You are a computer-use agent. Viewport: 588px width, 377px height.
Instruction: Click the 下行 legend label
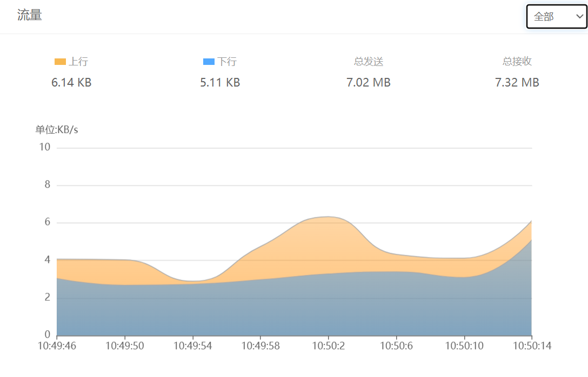(x=227, y=62)
